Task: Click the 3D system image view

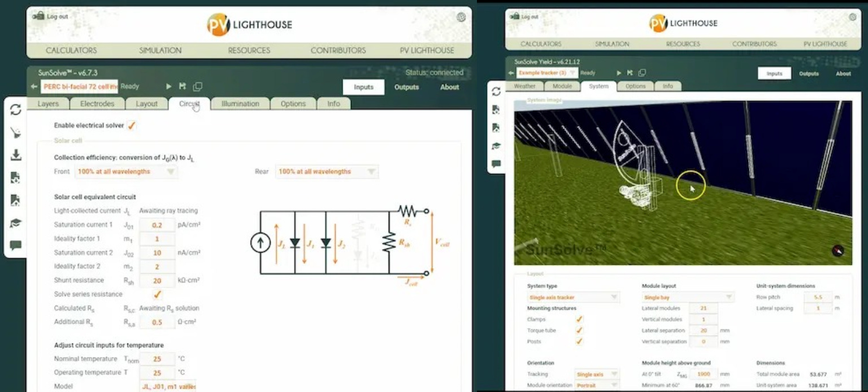Action: (683, 183)
